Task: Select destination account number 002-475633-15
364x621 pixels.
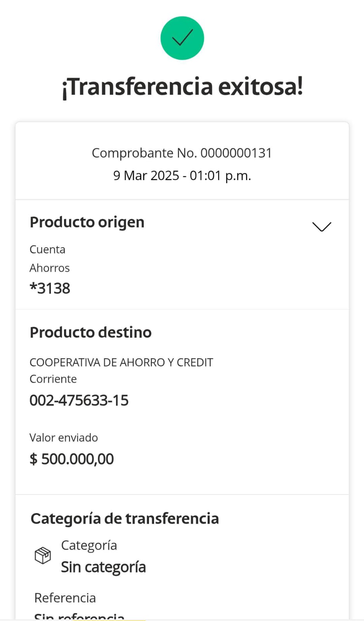Action: tap(79, 400)
